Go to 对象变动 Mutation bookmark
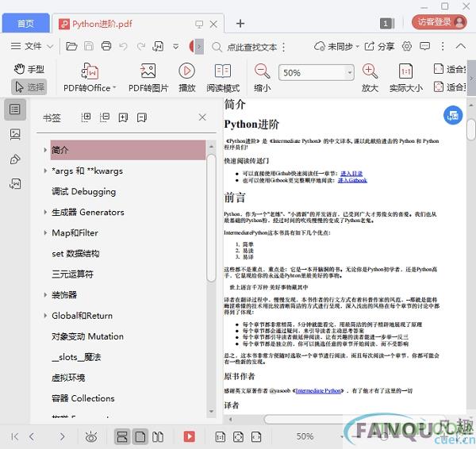The height and width of the screenshot is (449, 476). coord(87,336)
